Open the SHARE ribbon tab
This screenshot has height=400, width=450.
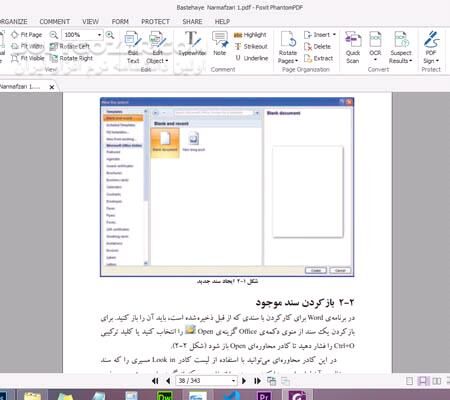[192, 22]
